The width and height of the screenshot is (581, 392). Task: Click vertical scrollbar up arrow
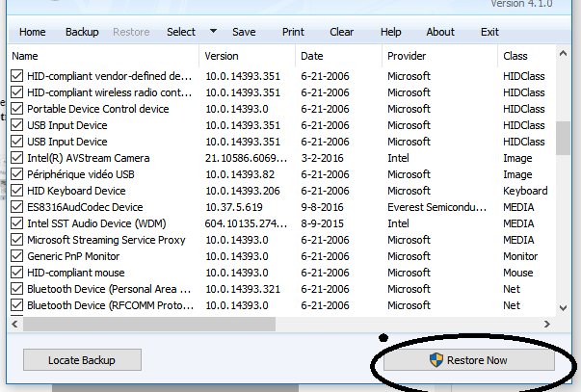(563, 54)
